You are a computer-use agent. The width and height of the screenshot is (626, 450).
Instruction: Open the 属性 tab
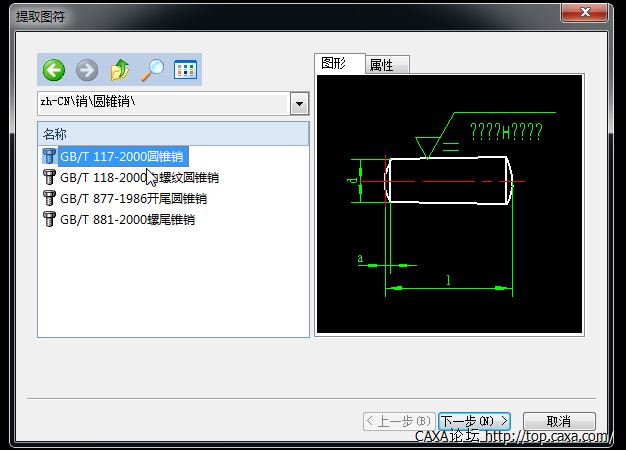[x=382, y=65]
